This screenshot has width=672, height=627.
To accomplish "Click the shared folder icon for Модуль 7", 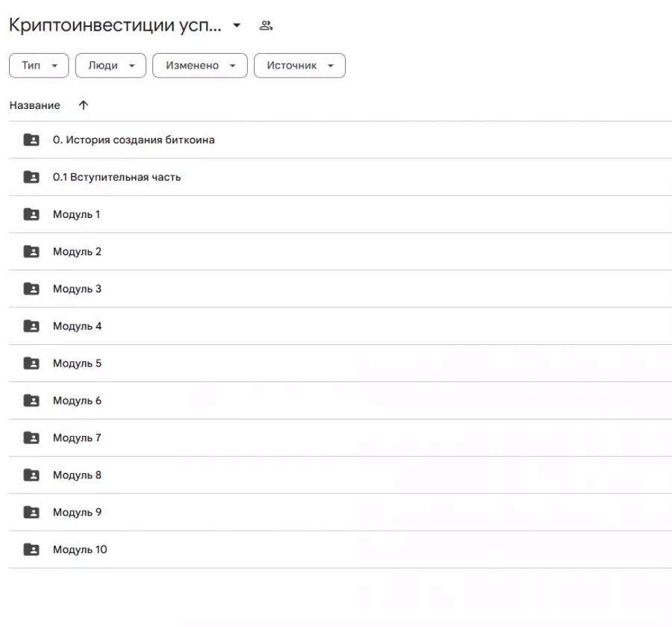I will coord(31,438).
